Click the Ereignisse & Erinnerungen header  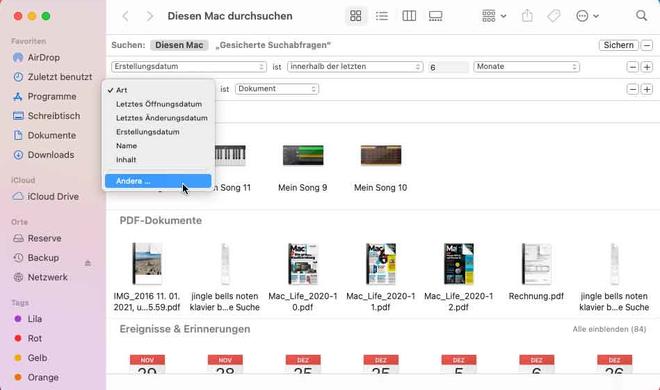(x=185, y=329)
